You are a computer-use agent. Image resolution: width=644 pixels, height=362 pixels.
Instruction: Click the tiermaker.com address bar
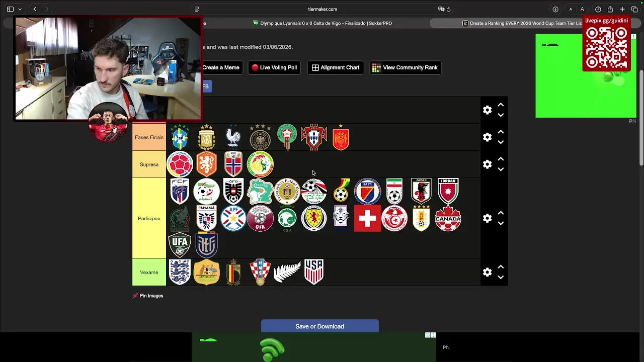(323, 9)
